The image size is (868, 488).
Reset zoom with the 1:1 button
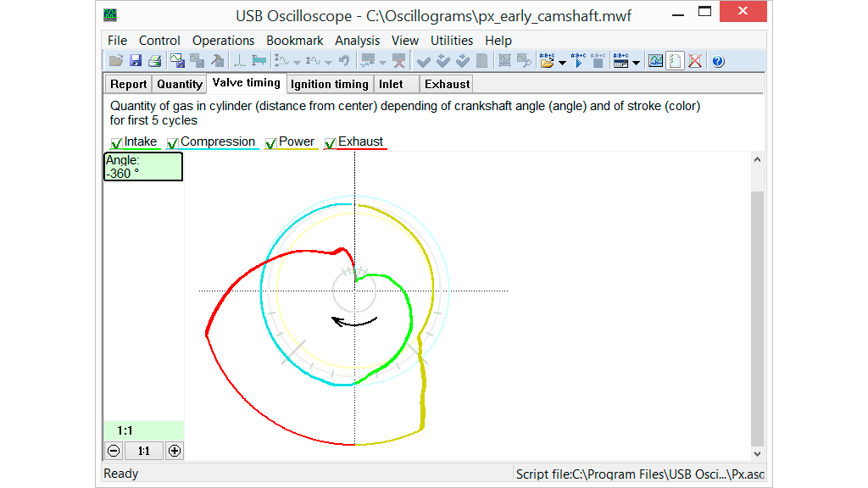(x=144, y=451)
